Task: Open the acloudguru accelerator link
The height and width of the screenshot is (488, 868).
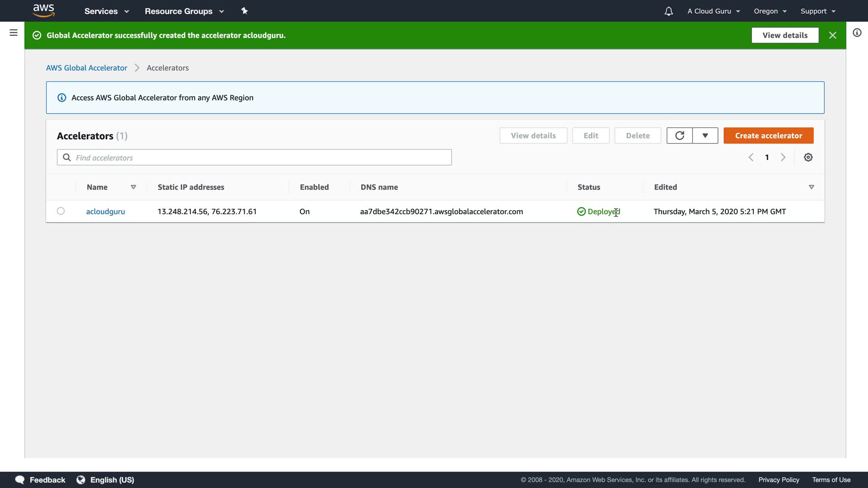Action: tap(105, 211)
